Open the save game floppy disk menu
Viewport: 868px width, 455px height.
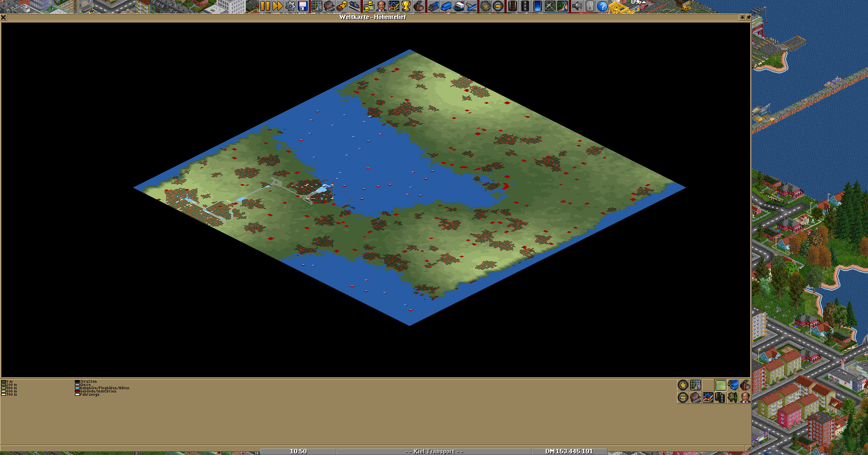303,6
